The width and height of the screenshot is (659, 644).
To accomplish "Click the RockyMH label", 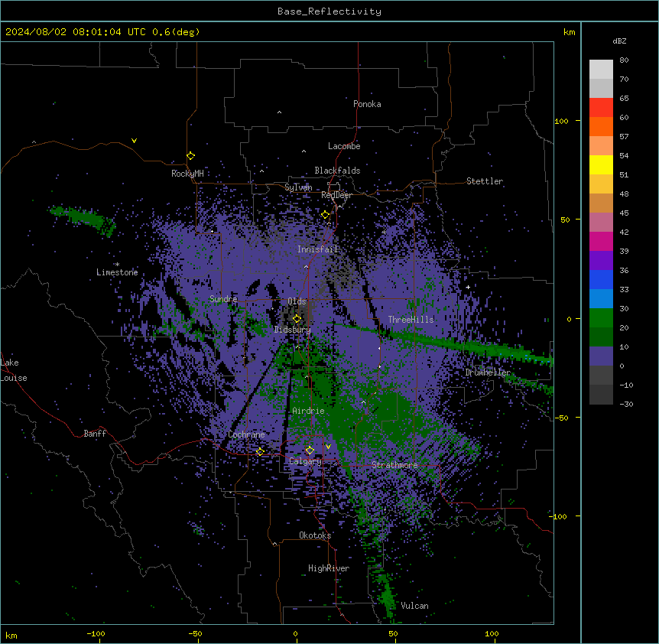I will [187, 174].
